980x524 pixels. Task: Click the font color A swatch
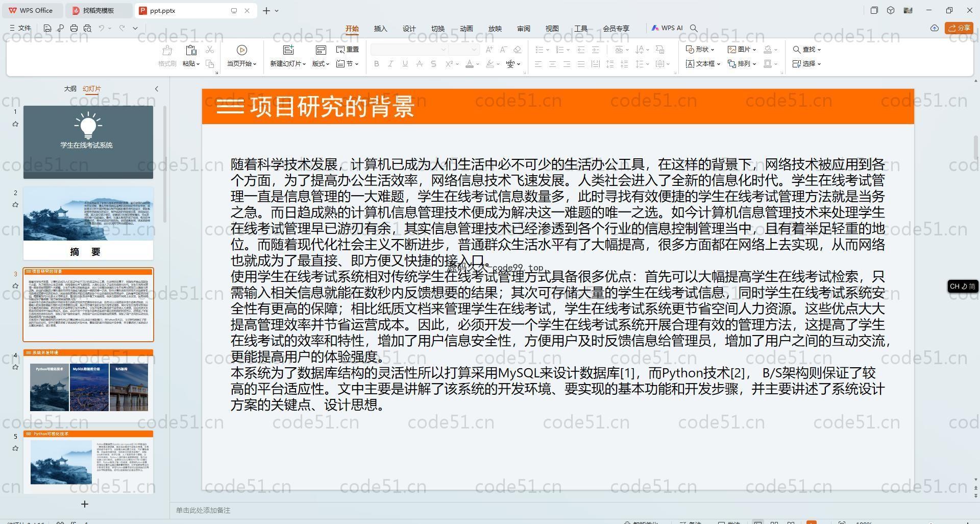click(470, 64)
